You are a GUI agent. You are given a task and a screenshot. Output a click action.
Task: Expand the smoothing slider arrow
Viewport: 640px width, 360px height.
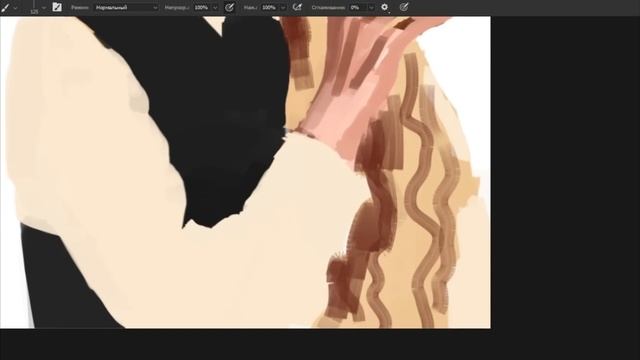[371, 8]
